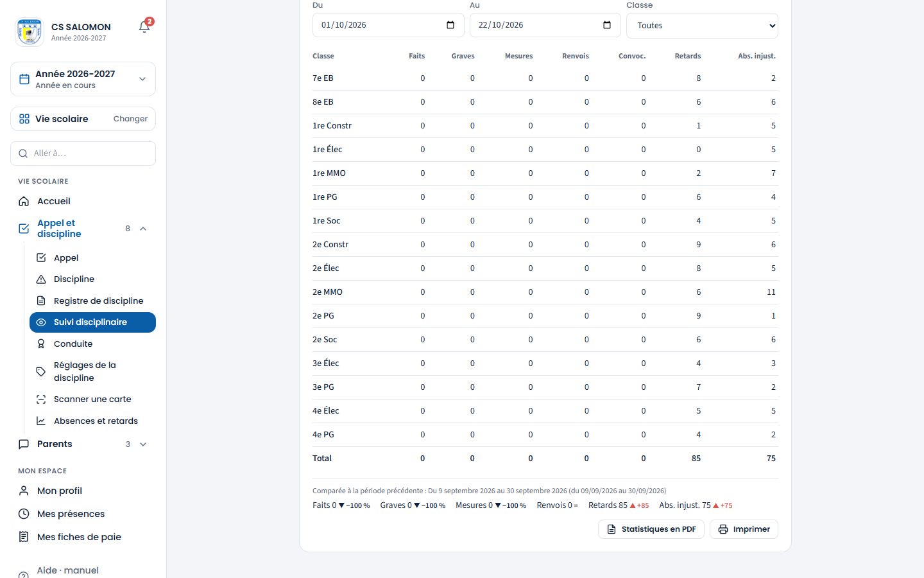
Task: Click the calendar icon in the year selector
Action: coord(24,79)
